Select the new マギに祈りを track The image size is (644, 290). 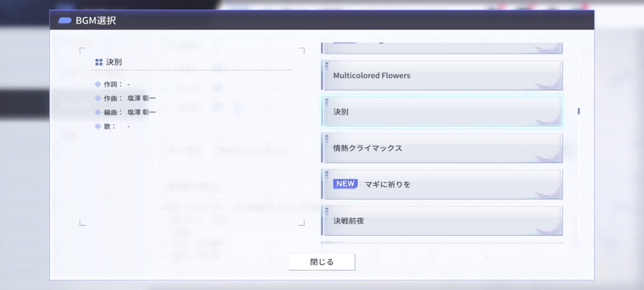click(442, 184)
